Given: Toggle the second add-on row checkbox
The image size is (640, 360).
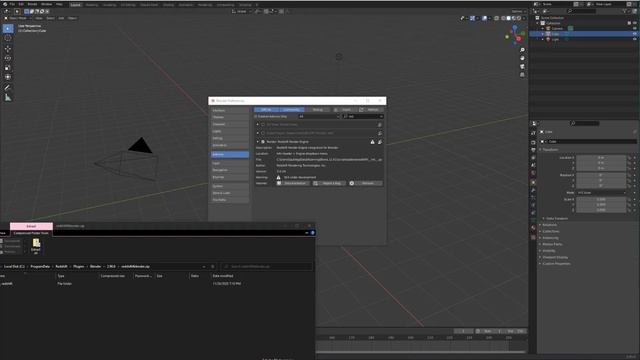Looking at the screenshot, I should 263,133.
